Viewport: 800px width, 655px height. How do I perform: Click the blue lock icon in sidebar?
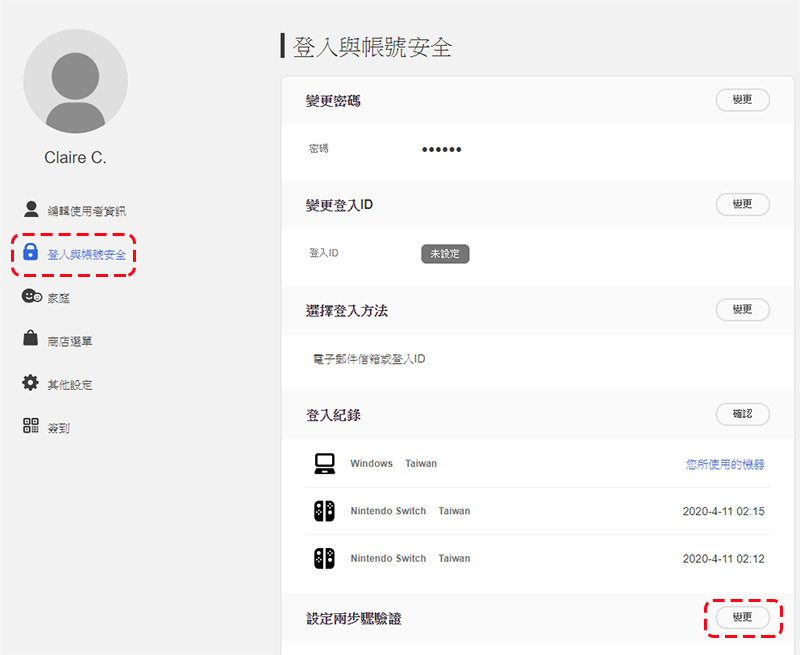pyautogui.click(x=31, y=252)
